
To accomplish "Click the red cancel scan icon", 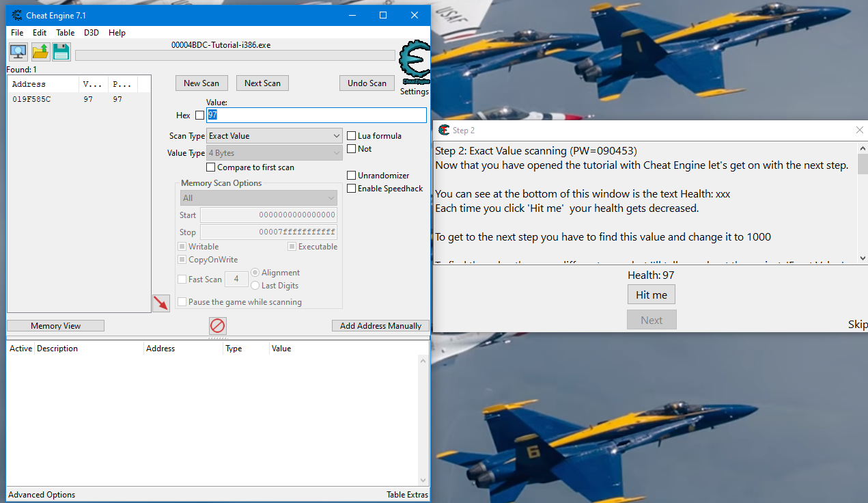I will (x=218, y=326).
